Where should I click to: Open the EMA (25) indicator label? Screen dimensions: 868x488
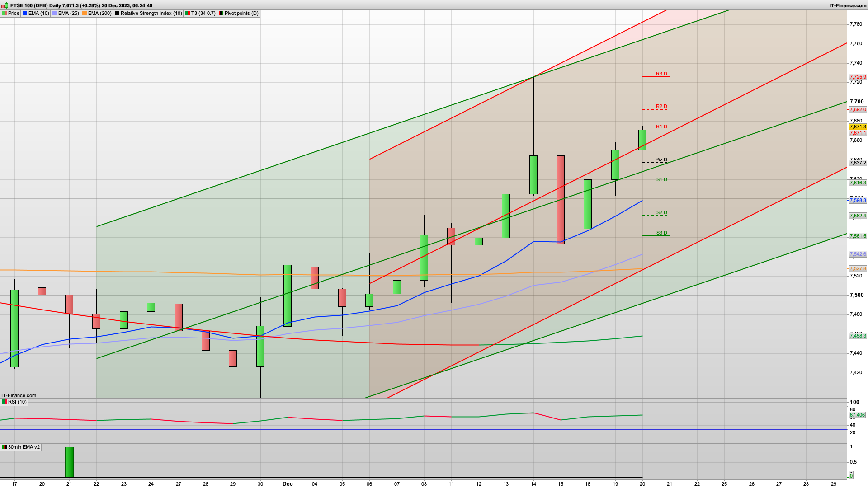point(66,13)
